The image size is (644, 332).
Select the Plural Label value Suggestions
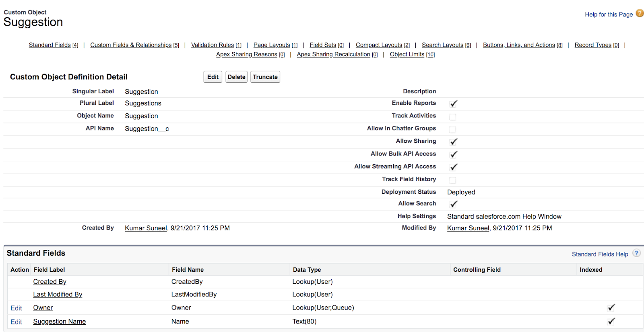143,103
